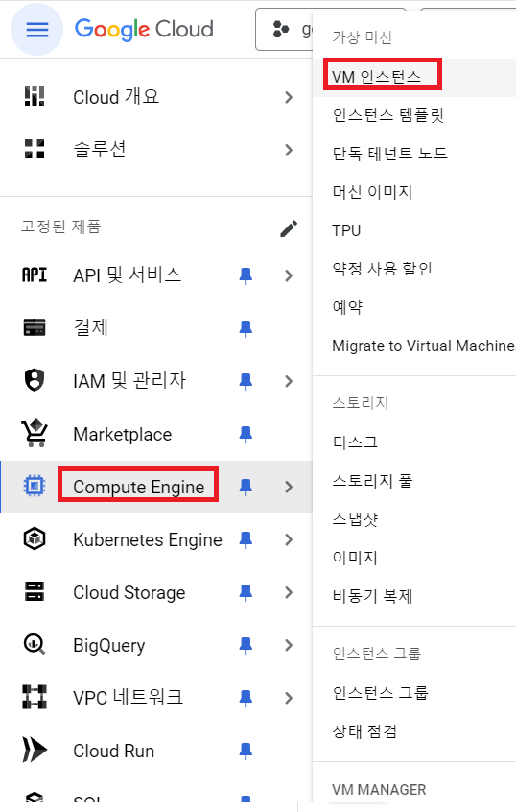Click the Kubernetes Engine cube icon
Screen dimensions: 516x812
[35, 539]
